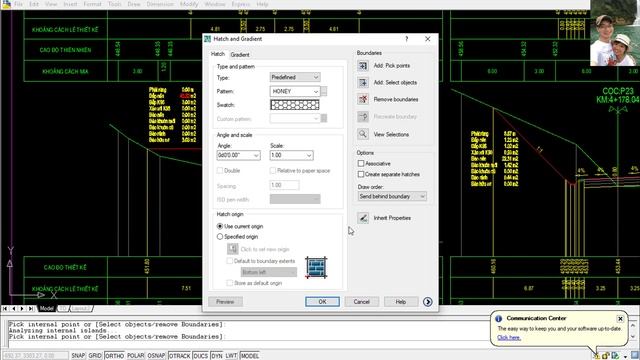Viewport: 640px width, 360px height.
Task: Close the Communication Center balloon
Action: [x=620, y=318]
